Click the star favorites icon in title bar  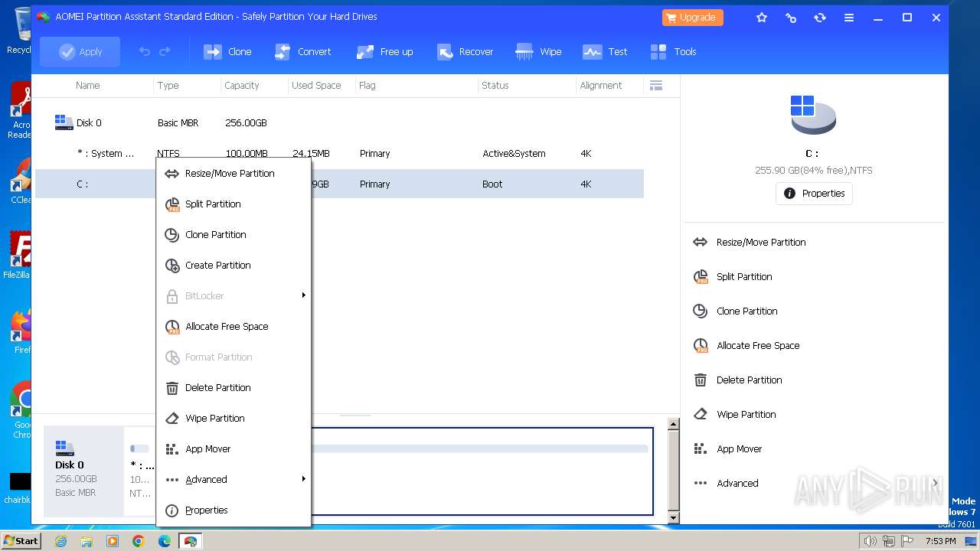coord(762,18)
